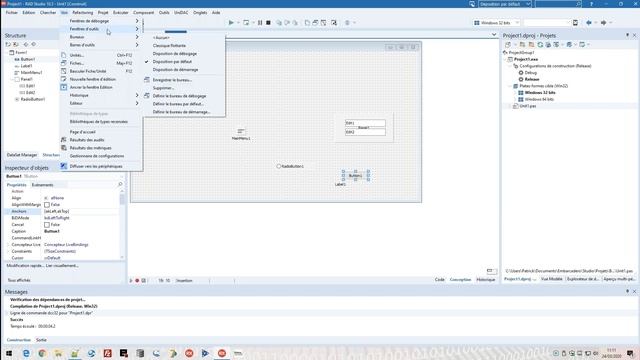Select Unit1.pas in the Projets tree

point(528,106)
